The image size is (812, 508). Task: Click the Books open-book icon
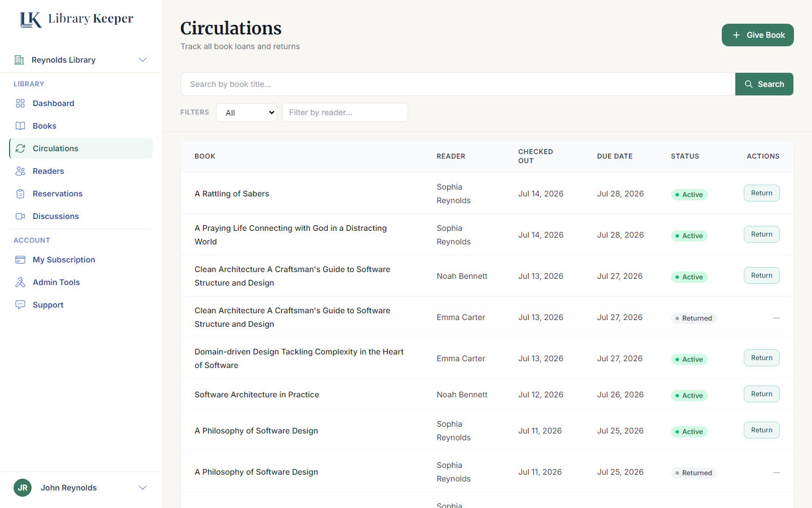click(x=20, y=126)
